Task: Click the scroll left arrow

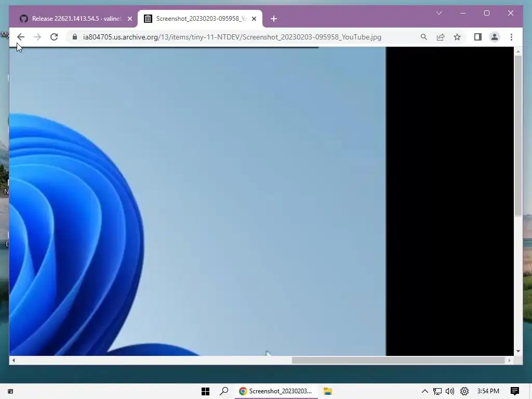Action: pos(13,361)
